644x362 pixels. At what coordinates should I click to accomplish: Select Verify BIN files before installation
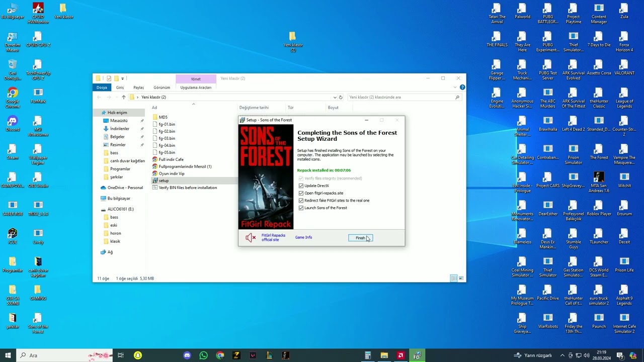coord(188,188)
